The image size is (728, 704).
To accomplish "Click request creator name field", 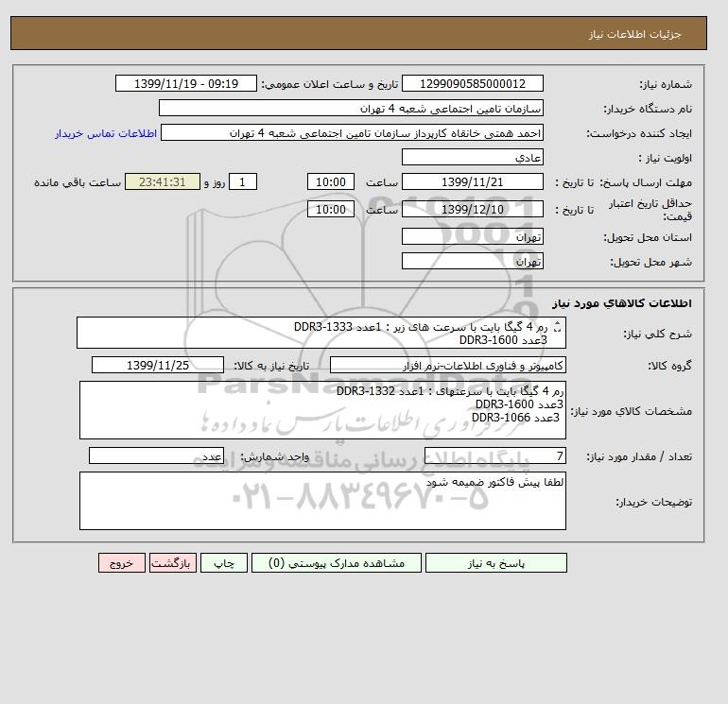I will pyautogui.click(x=352, y=132).
